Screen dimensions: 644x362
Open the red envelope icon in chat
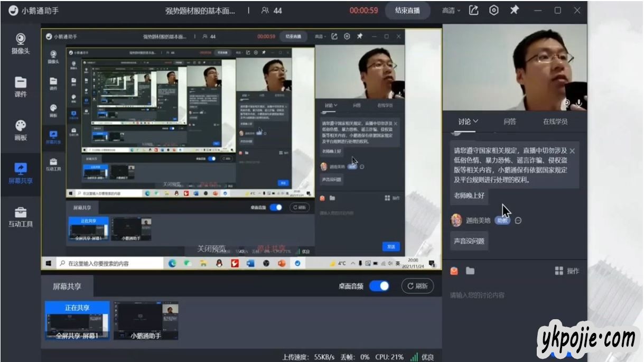pyautogui.click(x=454, y=271)
